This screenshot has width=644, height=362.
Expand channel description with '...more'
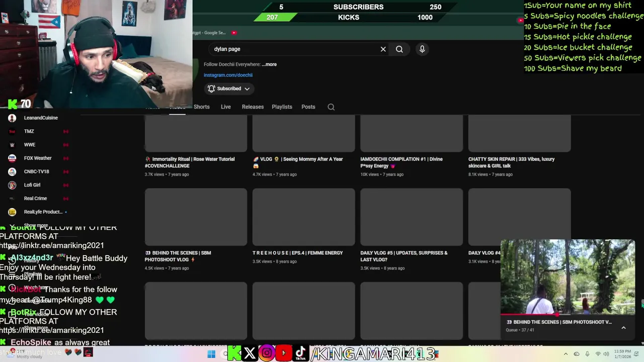pos(269,64)
